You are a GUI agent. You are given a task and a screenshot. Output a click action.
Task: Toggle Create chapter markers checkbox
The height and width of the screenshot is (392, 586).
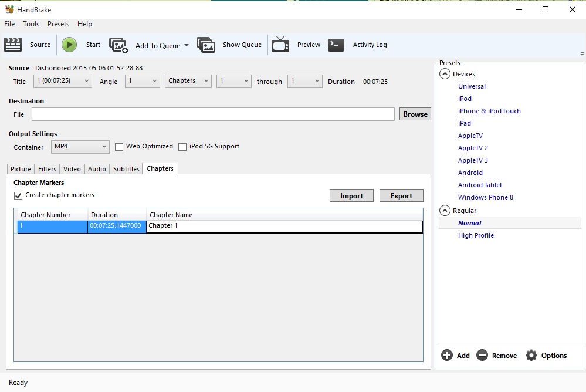(18, 195)
